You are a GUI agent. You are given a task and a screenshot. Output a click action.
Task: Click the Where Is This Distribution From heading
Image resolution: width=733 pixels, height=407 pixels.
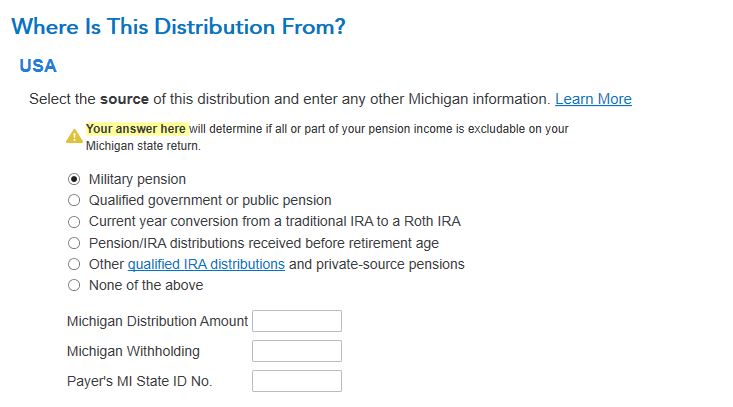[x=178, y=27]
